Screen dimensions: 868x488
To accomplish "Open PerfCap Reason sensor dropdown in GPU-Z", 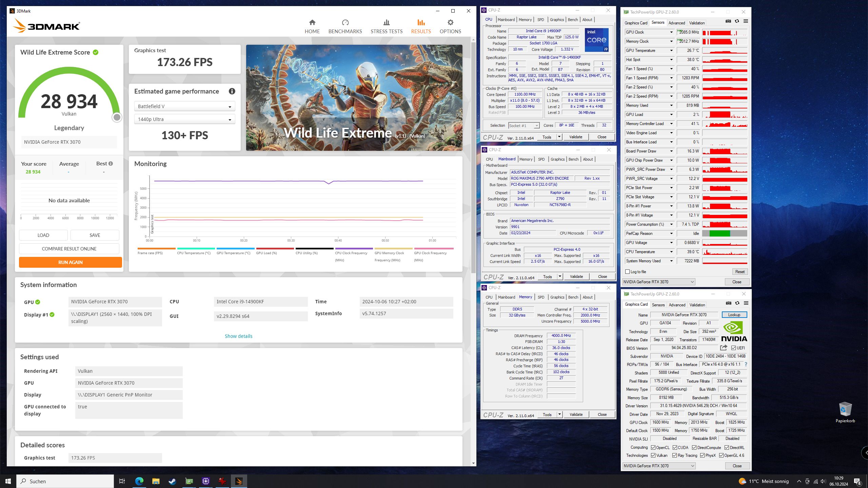I will click(671, 233).
